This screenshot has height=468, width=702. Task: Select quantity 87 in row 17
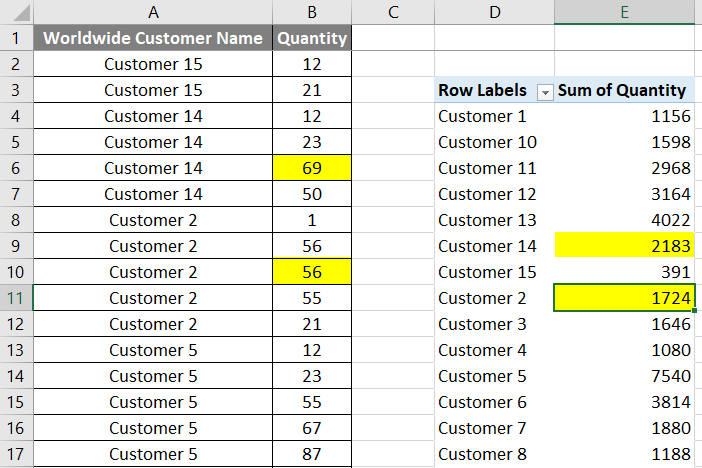click(312, 454)
